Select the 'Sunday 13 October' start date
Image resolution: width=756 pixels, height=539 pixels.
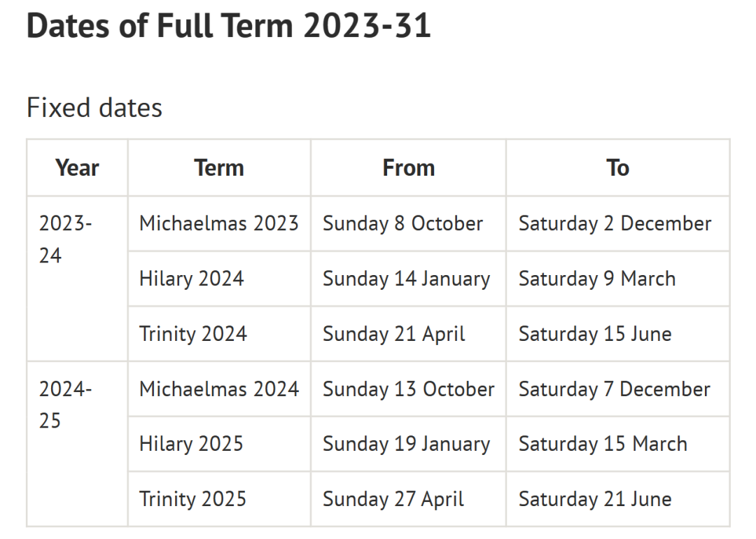(408, 388)
